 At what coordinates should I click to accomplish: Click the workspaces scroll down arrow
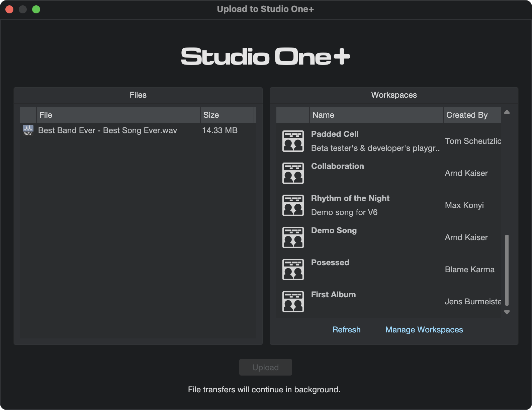(x=507, y=312)
